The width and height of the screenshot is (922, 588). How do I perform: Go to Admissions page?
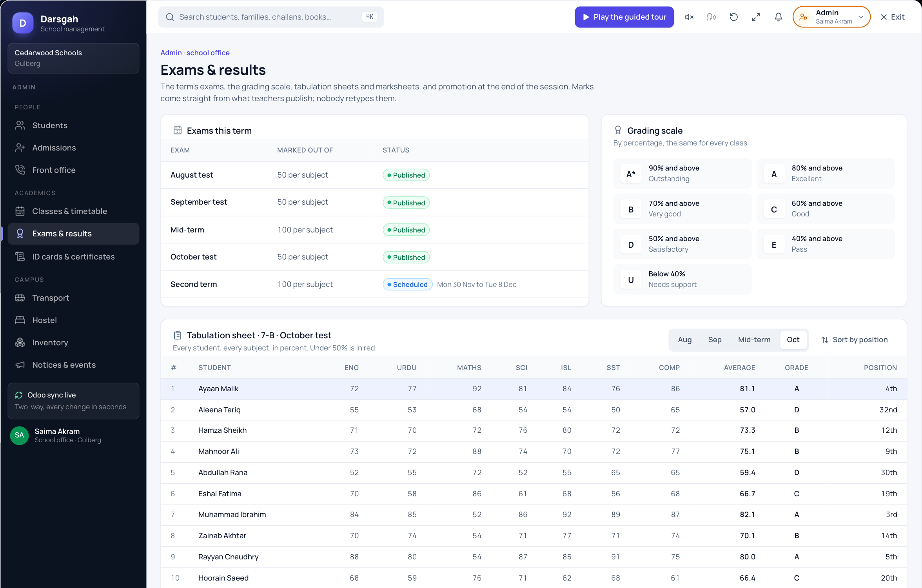[x=73, y=148]
